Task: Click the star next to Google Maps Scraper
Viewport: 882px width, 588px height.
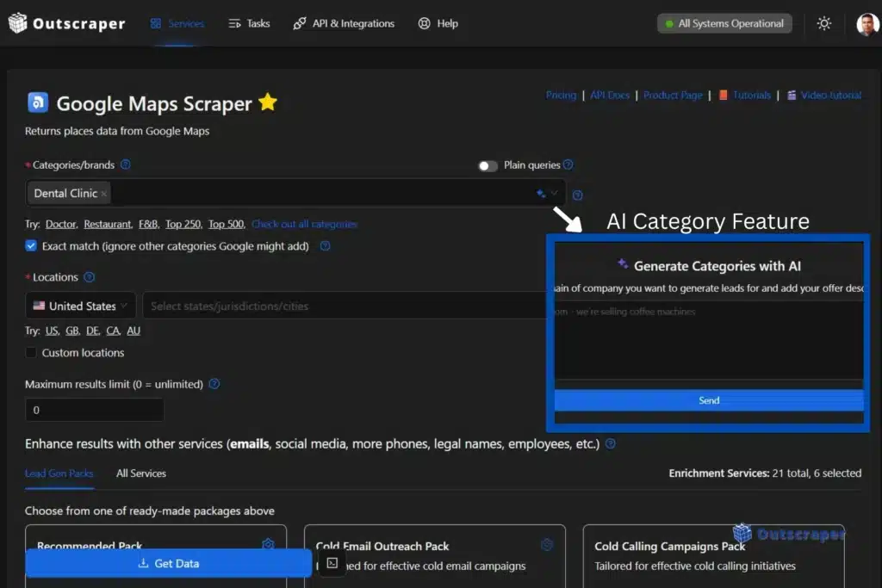Action: [x=267, y=102]
